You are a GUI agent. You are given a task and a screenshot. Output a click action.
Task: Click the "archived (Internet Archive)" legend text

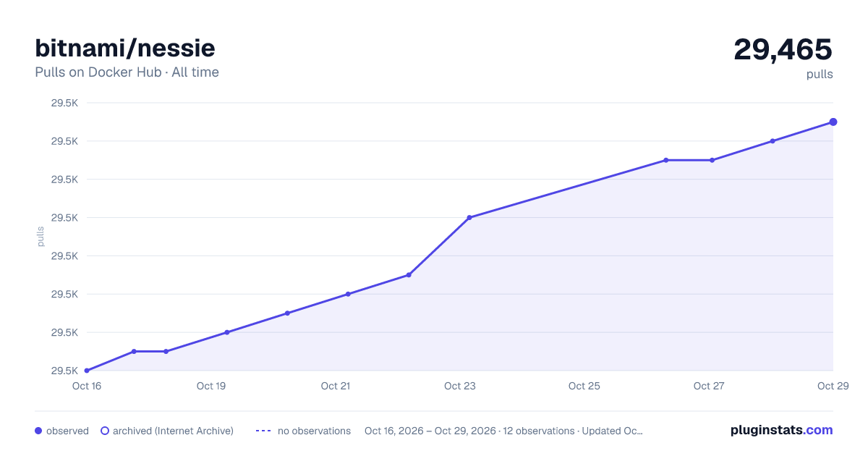(173, 431)
